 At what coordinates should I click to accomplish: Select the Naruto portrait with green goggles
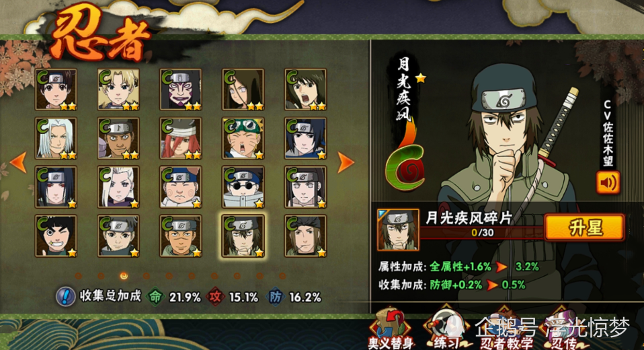pos(243,138)
